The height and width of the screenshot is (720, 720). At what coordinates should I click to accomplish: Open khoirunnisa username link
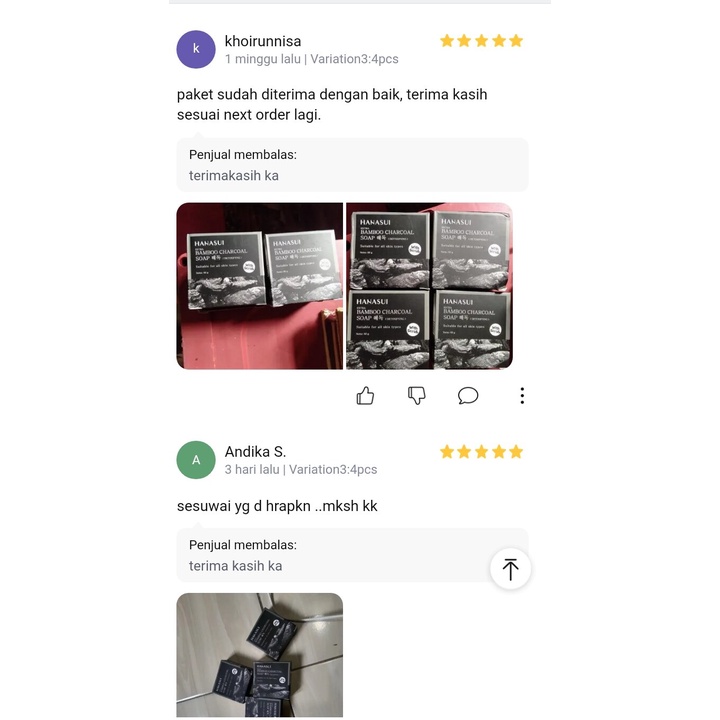[x=263, y=41]
